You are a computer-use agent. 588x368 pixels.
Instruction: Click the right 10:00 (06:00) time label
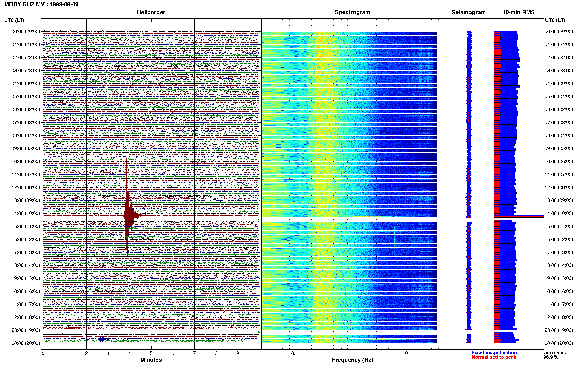(559, 161)
